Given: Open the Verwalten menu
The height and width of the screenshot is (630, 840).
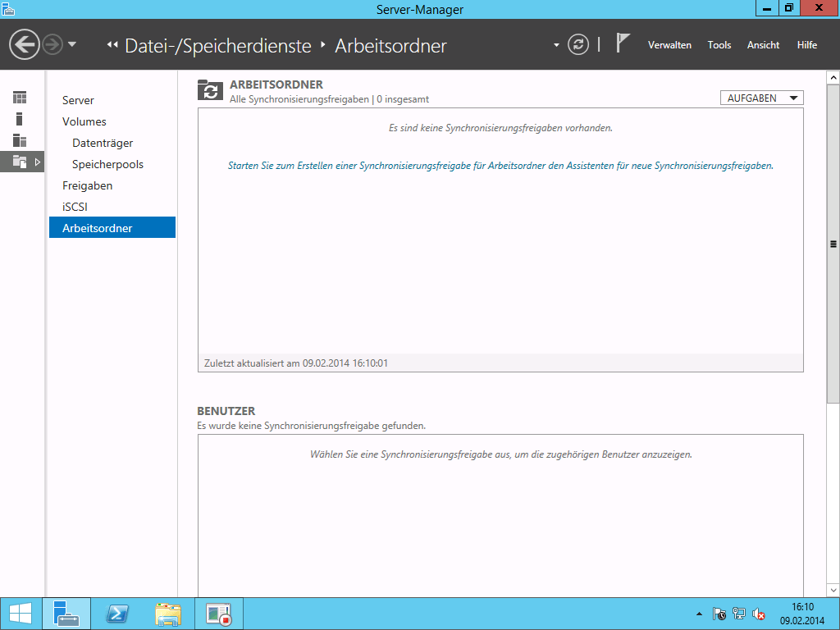Looking at the screenshot, I should [669, 45].
